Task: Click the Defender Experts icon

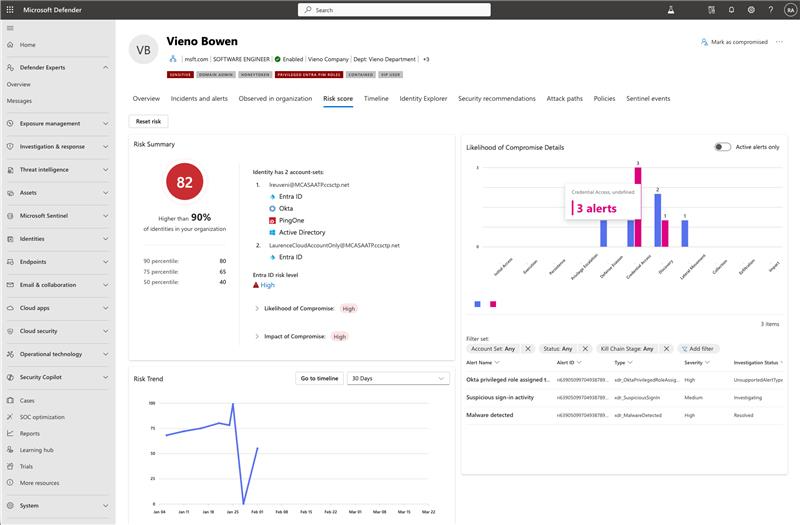Action: tap(10, 67)
